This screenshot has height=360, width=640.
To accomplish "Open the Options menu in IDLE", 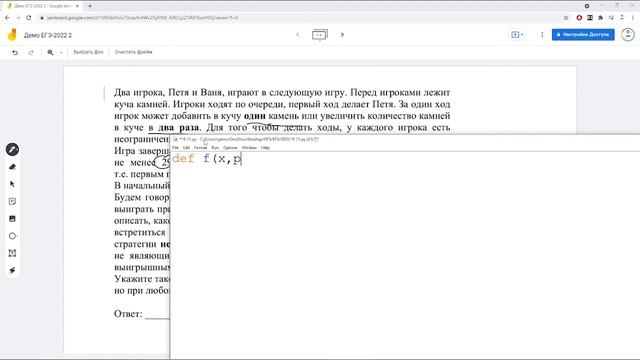I will click(x=230, y=147).
